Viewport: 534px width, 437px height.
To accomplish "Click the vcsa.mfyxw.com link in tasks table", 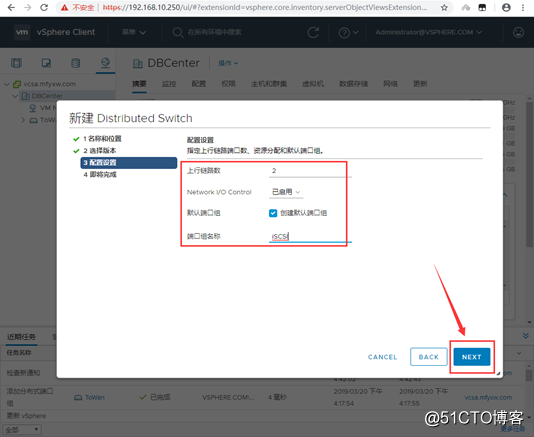I will pyautogui.click(x=488, y=397).
